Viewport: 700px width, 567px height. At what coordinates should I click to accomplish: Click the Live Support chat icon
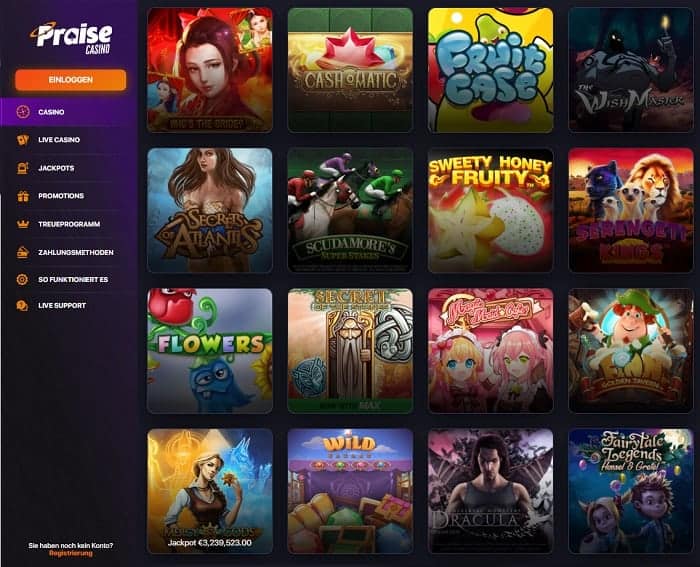pos(22,306)
